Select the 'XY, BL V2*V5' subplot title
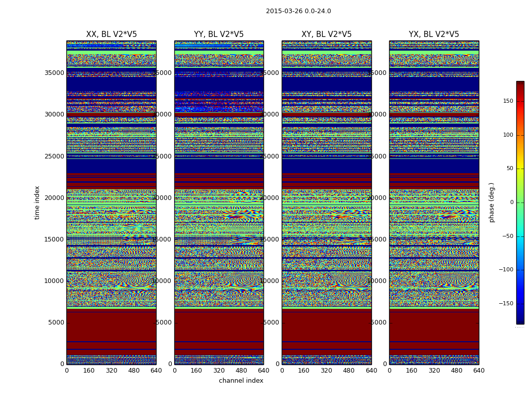 326,34
